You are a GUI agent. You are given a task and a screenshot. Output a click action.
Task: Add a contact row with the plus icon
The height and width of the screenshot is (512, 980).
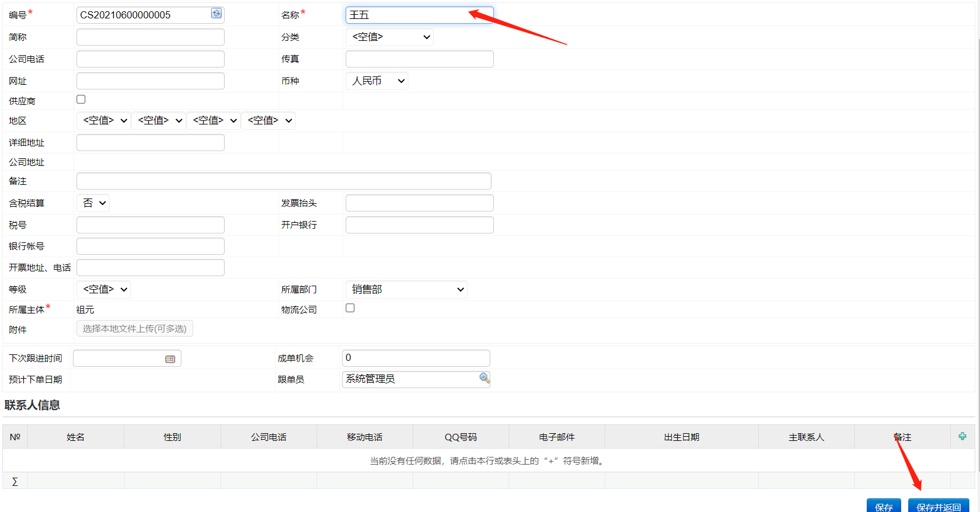[x=962, y=436]
